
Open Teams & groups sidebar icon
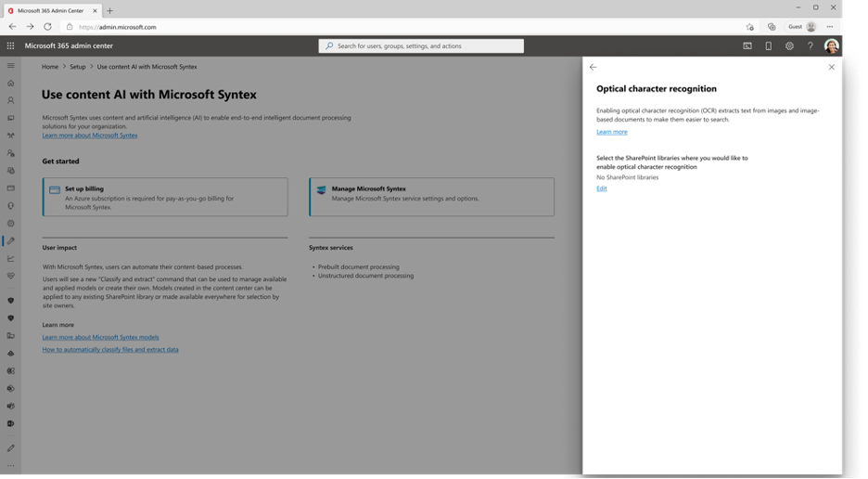click(x=10, y=136)
